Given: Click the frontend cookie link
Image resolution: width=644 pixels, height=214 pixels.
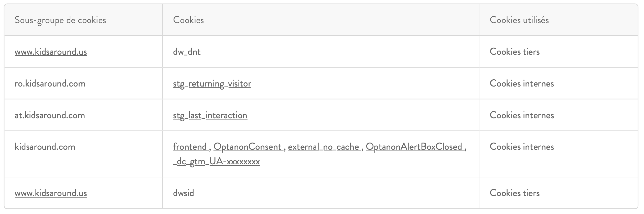Looking at the screenshot, I should 190,147.
